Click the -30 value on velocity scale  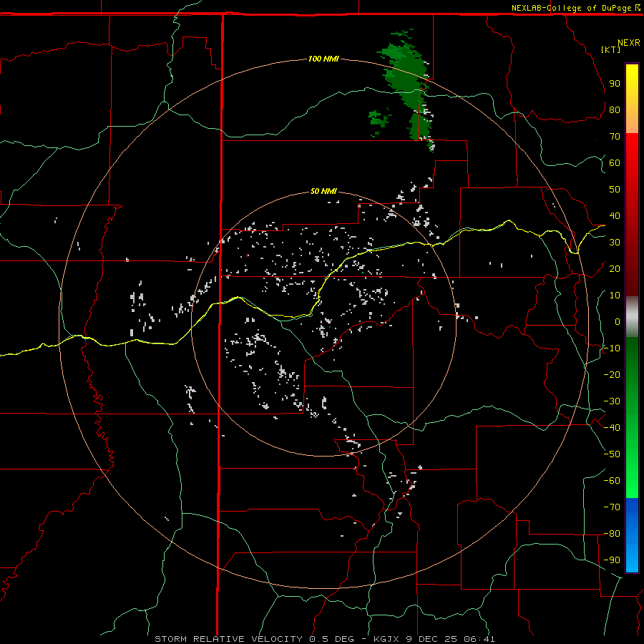612,401
